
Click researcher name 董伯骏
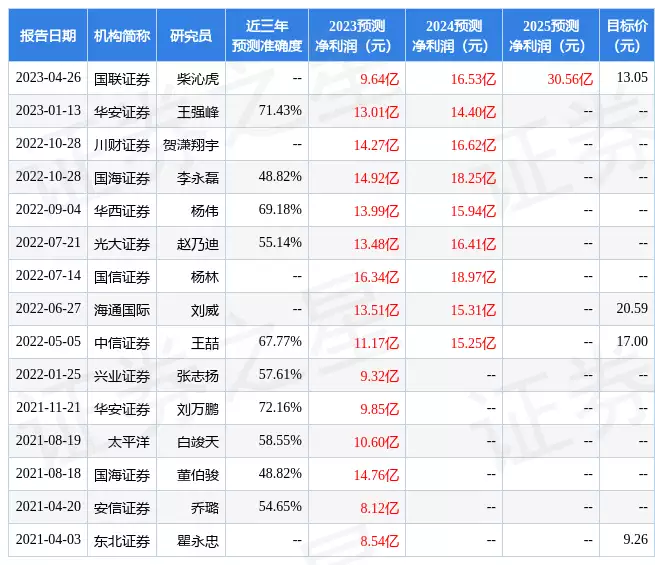click(x=198, y=475)
